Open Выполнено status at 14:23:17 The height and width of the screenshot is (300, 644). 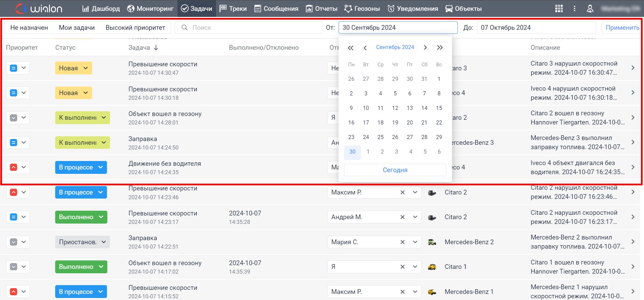click(x=81, y=217)
